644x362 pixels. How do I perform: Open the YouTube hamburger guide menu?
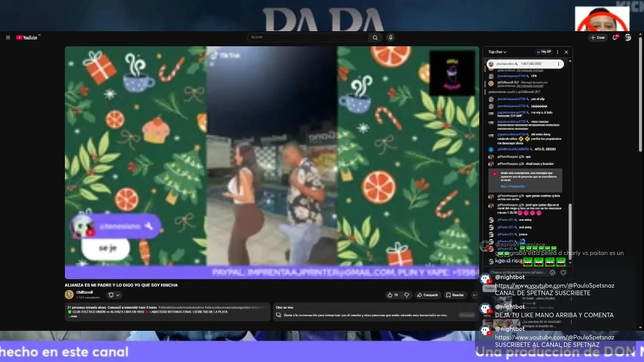(8, 37)
